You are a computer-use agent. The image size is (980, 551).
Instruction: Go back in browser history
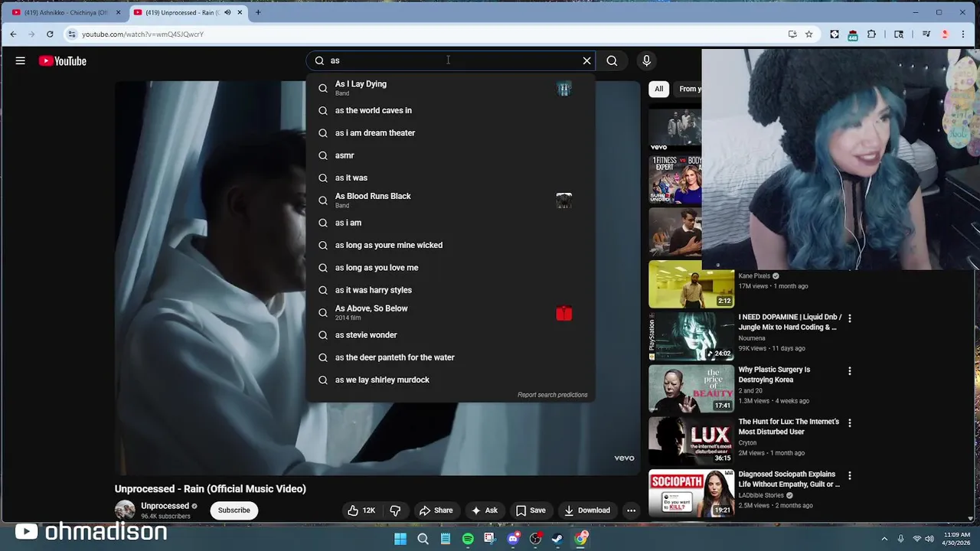coord(13,34)
